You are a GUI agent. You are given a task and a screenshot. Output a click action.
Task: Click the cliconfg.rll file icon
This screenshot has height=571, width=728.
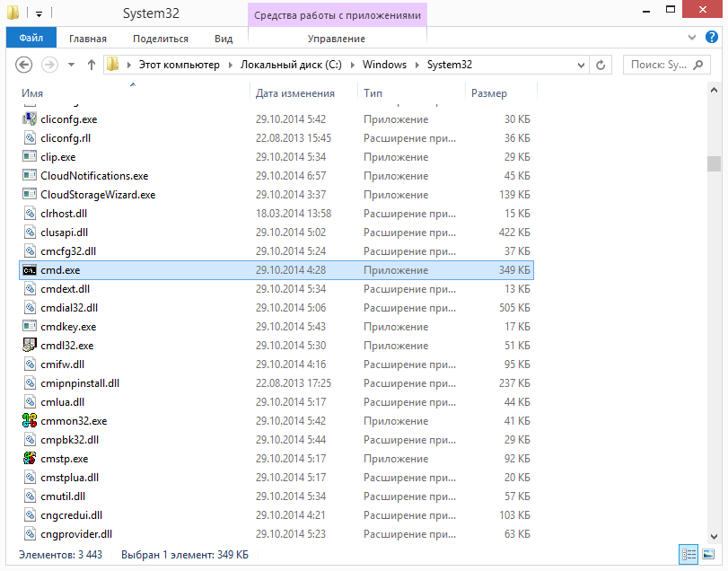(x=30, y=138)
